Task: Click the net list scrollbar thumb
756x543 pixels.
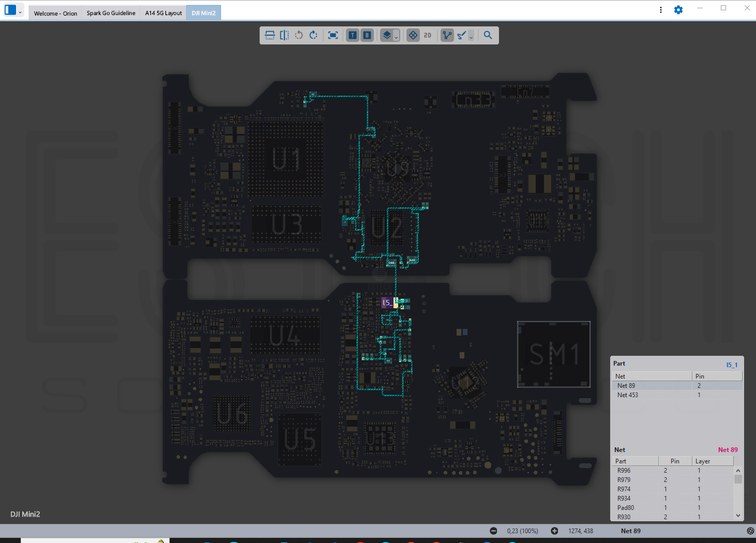Action: coord(738,479)
